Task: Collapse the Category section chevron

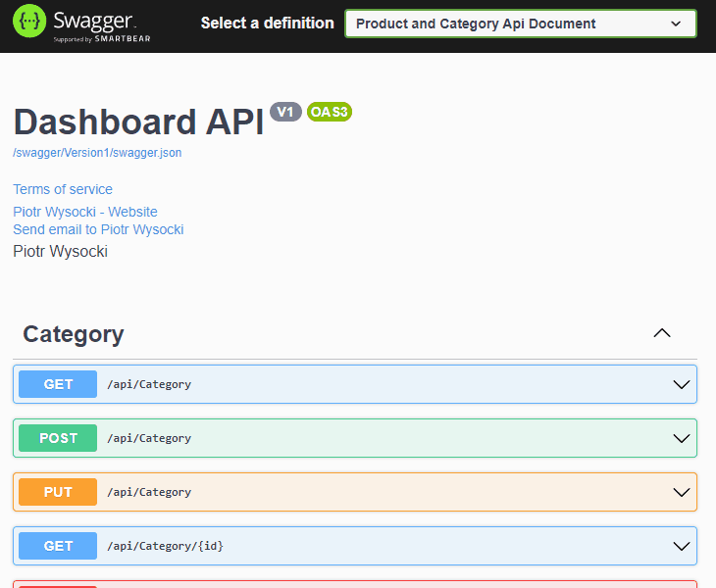Action: tap(662, 333)
